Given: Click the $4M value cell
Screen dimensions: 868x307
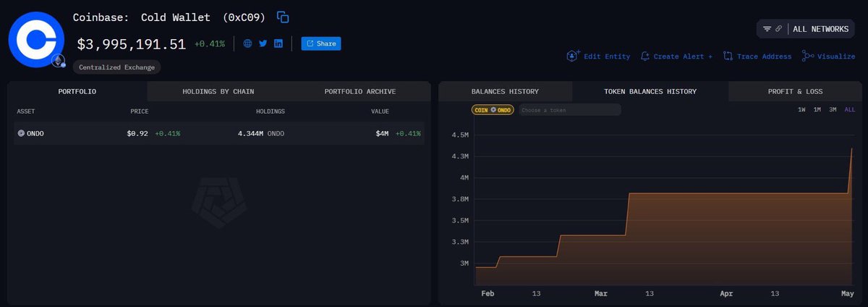Looking at the screenshot, I should (382, 133).
